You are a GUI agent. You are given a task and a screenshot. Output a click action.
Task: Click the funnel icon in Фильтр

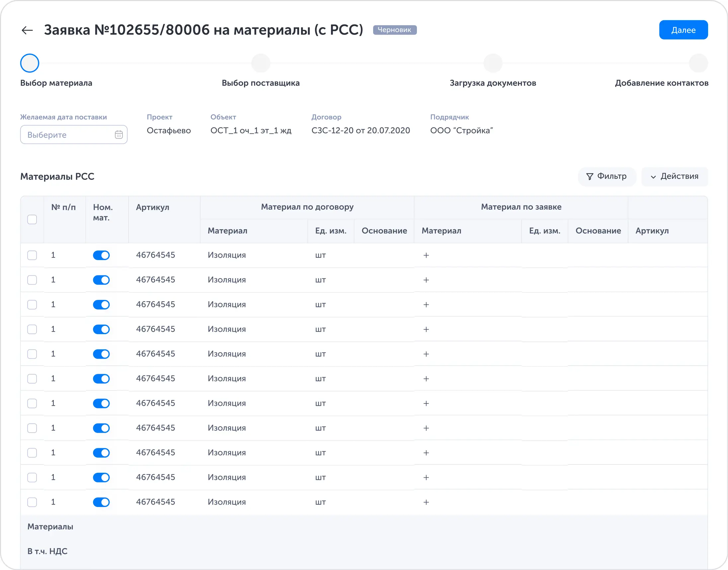click(590, 177)
